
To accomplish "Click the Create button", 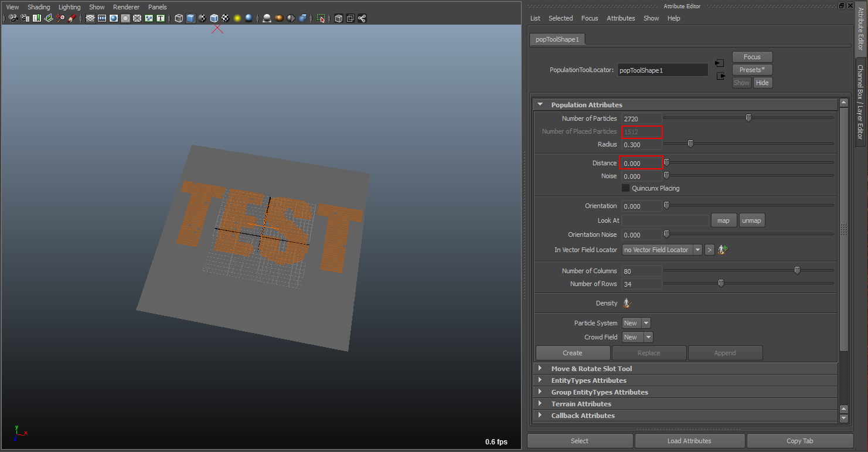I will tap(573, 353).
